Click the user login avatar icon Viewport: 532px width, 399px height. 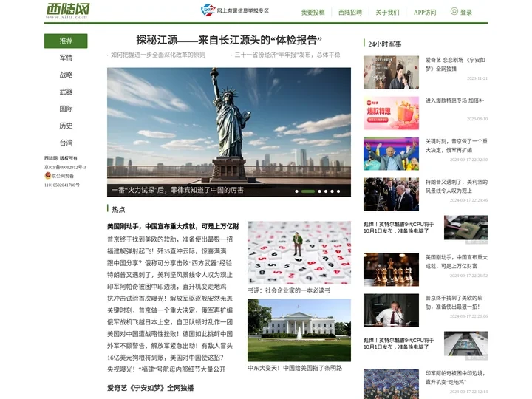[x=454, y=11]
